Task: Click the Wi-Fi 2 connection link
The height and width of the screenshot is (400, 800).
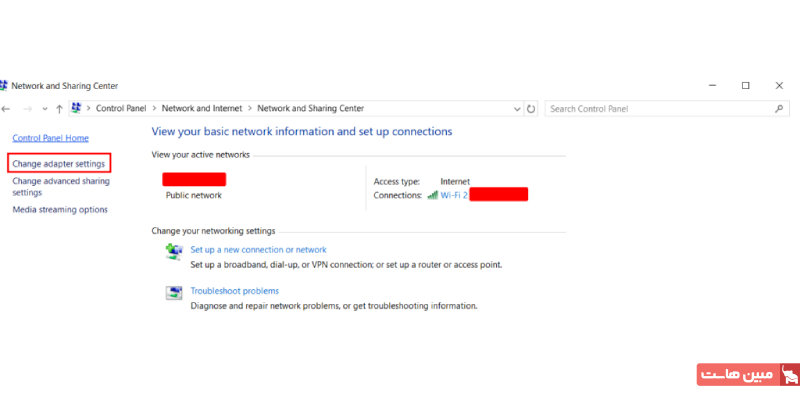Action: [454, 194]
